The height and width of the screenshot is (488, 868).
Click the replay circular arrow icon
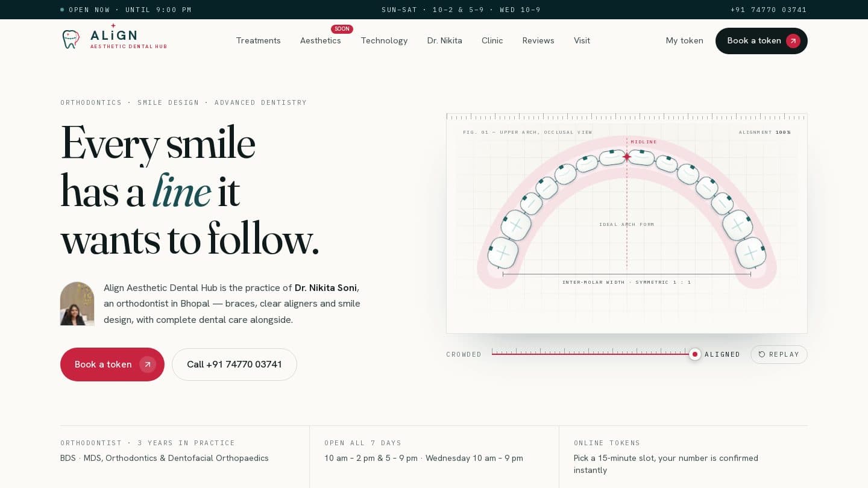coord(762,354)
